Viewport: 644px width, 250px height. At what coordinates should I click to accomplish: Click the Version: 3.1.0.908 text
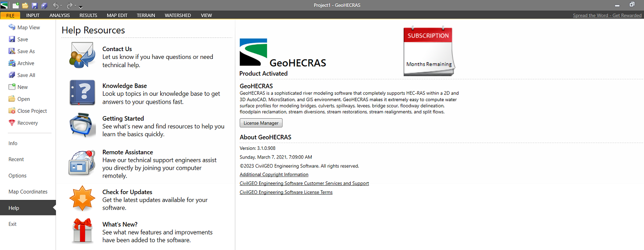coord(257,148)
